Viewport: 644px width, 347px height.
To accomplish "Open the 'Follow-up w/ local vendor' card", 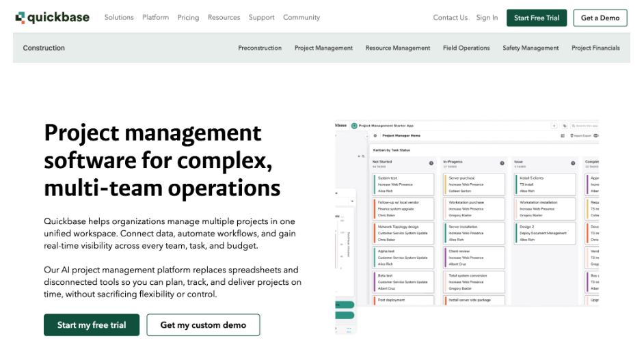I will [403, 209].
